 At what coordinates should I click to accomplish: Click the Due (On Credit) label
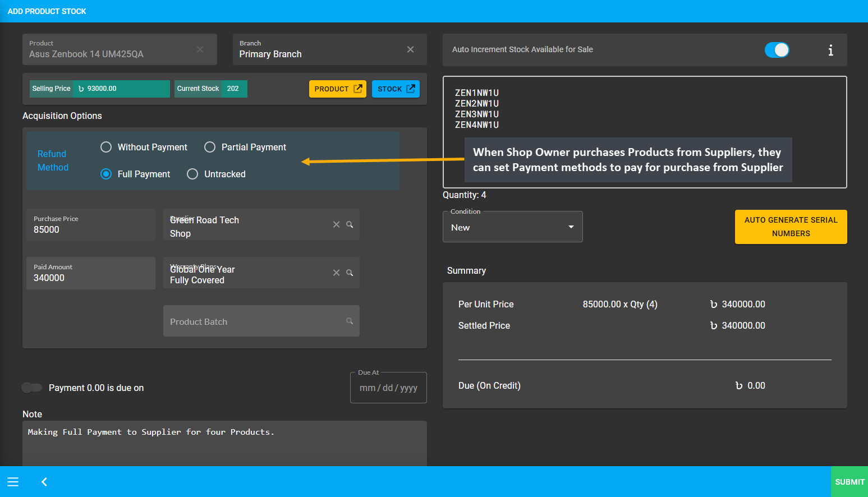click(489, 385)
